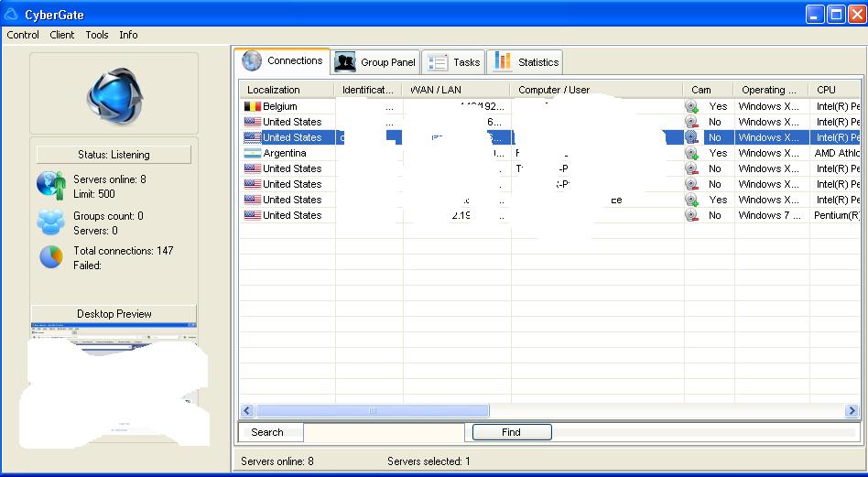Click the CyberGate title bar app icon
The width and height of the screenshot is (868, 477).
pyautogui.click(x=10, y=15)
